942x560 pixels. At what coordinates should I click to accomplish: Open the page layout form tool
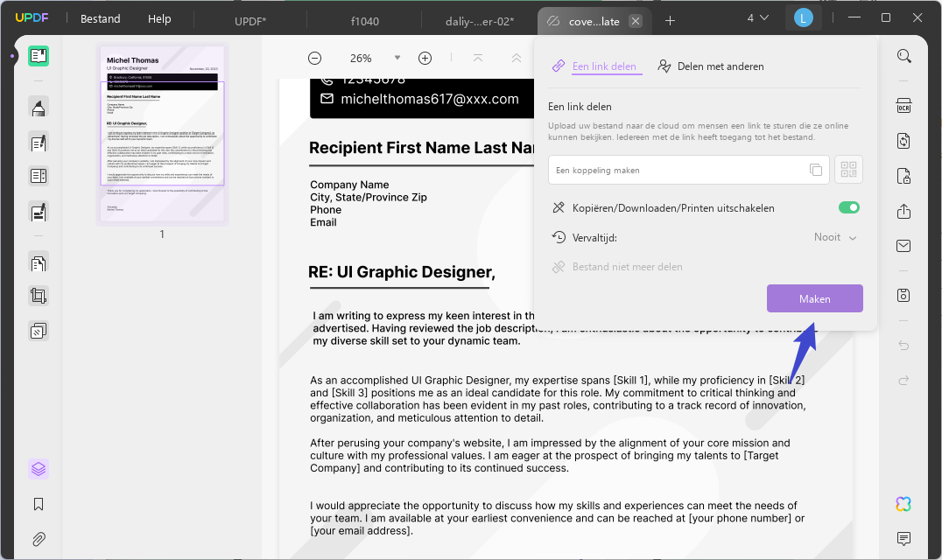[x=39, y=176]
